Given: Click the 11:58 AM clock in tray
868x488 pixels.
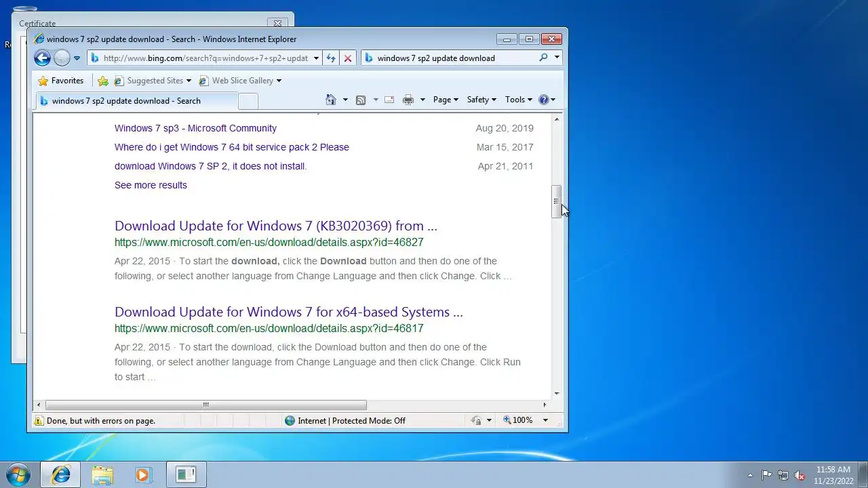Looking at the screenshot, I should (834, 475).
